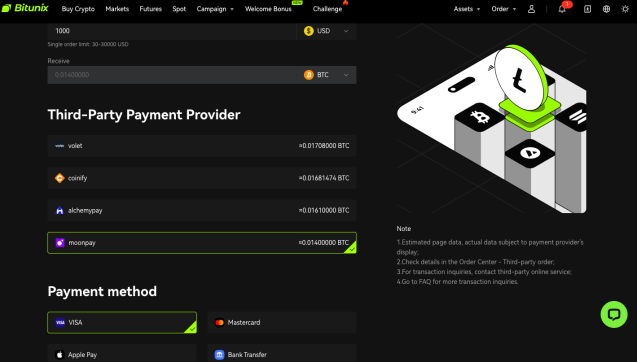Click the Challenge flame icon
The height and width of the screenshot is (362, 637).
click(x=345, y=2)
